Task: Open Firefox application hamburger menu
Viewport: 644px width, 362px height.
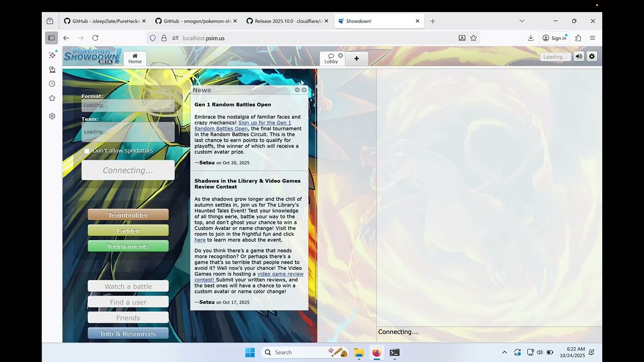Action: 592,38
